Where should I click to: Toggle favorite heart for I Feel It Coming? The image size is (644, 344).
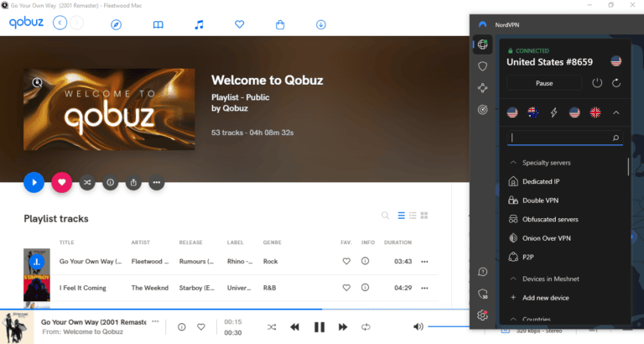tap(346, 289)
